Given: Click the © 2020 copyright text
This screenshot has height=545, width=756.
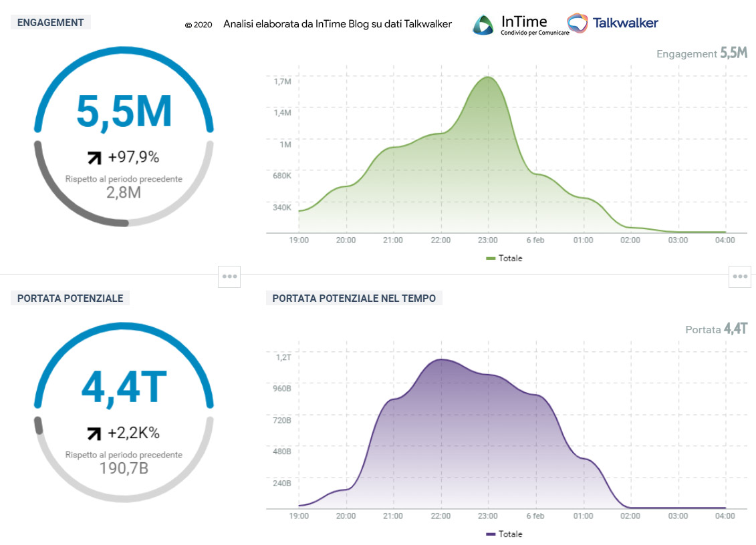Looking at the screenshot, I should coord(199,25).
